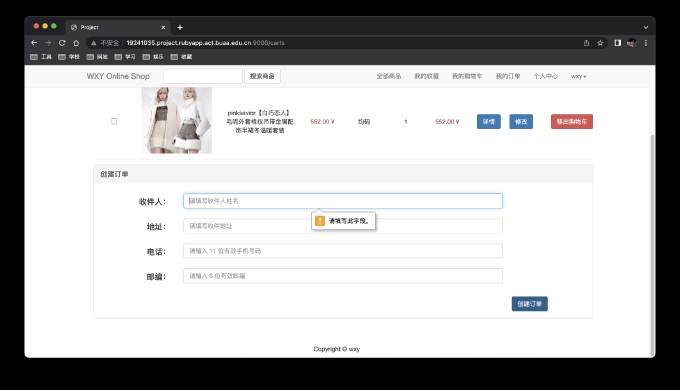Open the 网站 bookmarks folder
The width and height of the screenshot is (680, 390).
pyautogui.click(x=97, y=57)
